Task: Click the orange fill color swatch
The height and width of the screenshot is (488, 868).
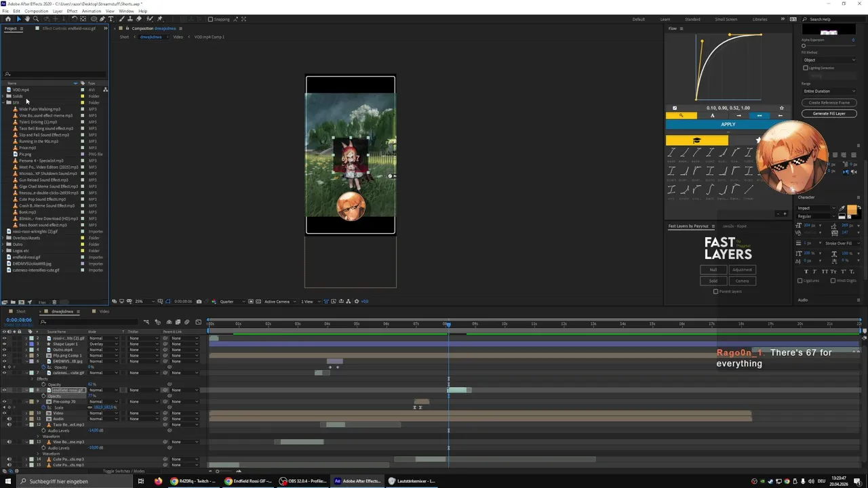Action: (852, 209)
